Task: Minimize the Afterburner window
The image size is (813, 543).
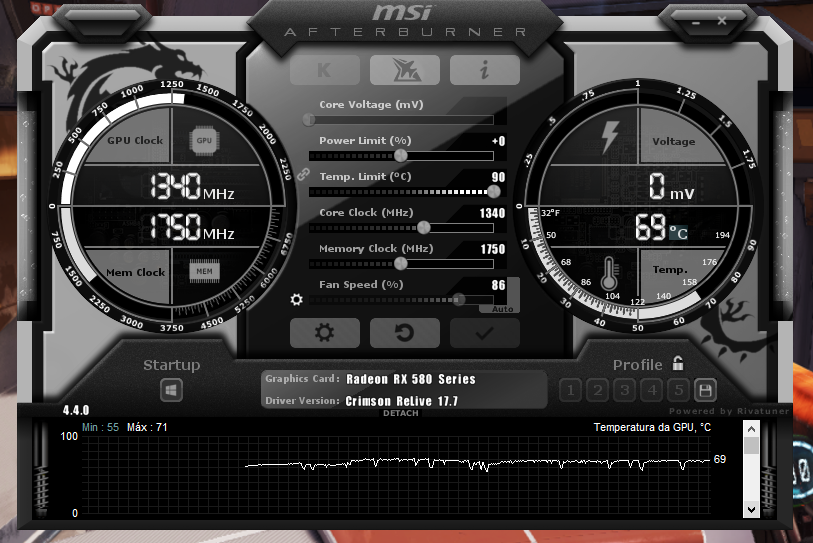Action: coord(696,23)
